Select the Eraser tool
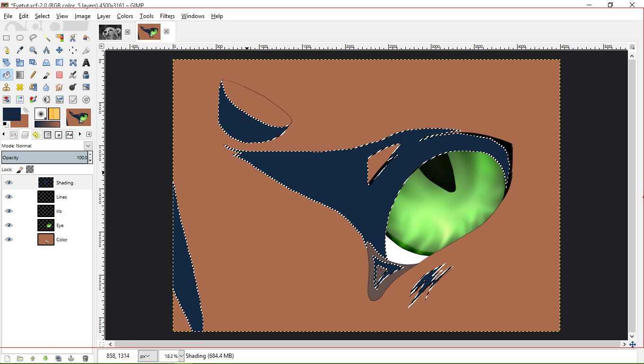Image resolution: width=644 pixels, height=364 pixels. coord(60,75)
